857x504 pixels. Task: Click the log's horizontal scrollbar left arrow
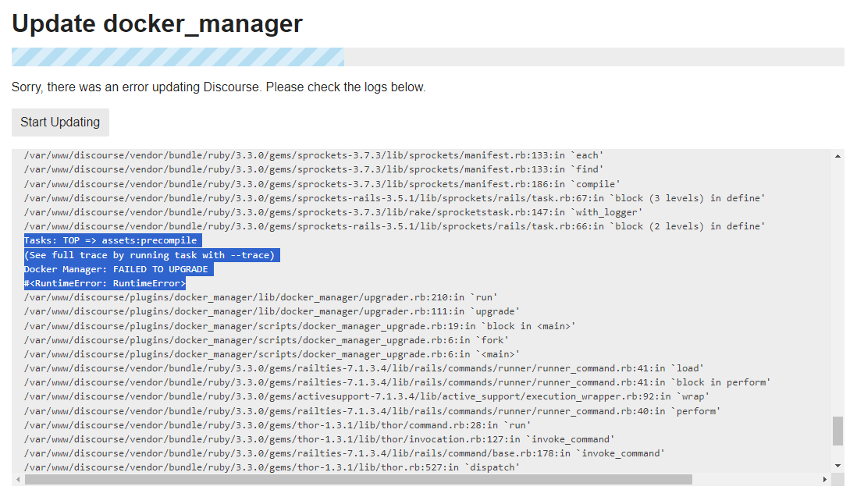click(18, 480)
